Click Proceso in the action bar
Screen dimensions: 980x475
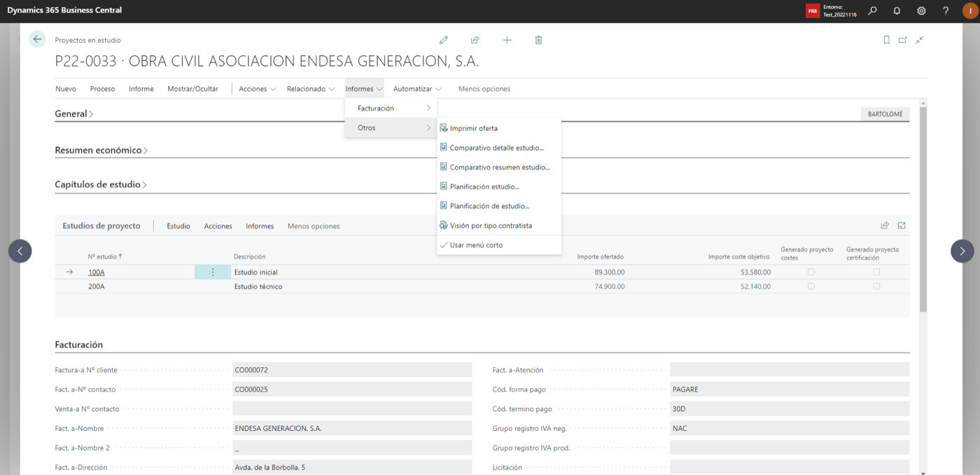click(102, 89)
